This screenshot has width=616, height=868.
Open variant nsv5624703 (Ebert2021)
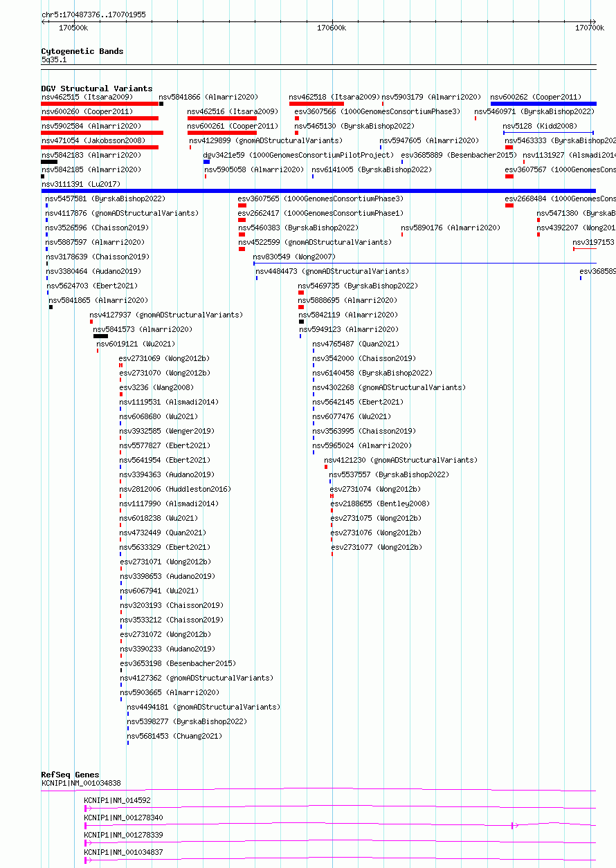pyautogui.click(x=92, y=286)
